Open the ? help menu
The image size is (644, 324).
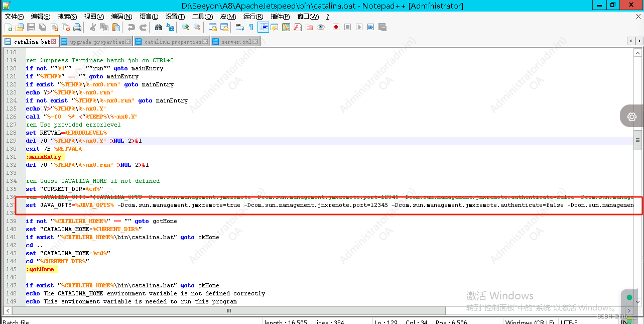tap(328, 17)
